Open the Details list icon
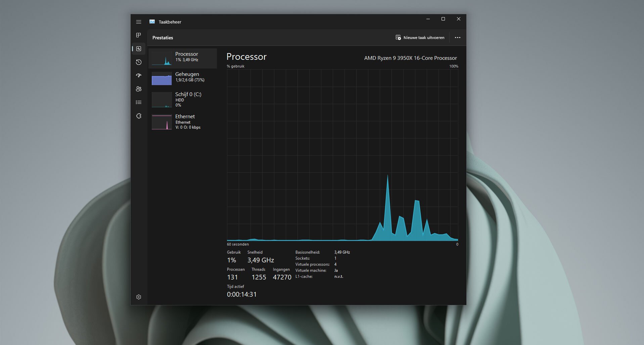Screen dimensions: 644x345 coord(139,102)
